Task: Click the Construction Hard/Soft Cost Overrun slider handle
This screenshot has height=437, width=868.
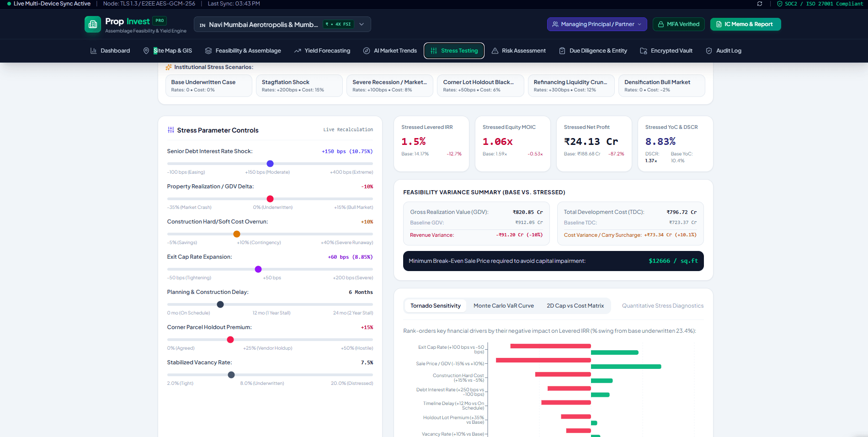Action: [x=237, y=234]
